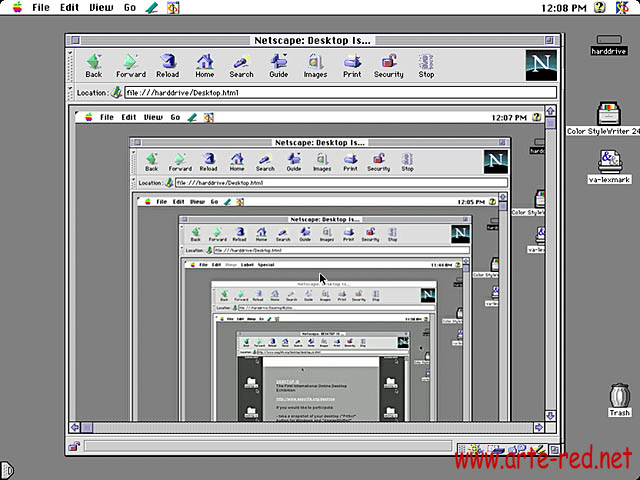The image size is (640, 480).
Task: Click the Images toolbar icon
Action: (x=315, y=64)
